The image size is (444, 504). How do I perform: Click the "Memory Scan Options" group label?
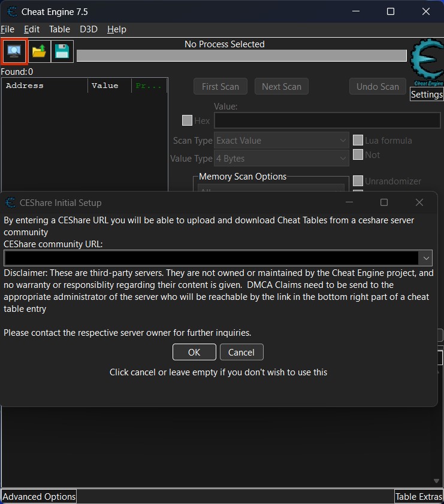pyautogui.click(x=243, y=177)
